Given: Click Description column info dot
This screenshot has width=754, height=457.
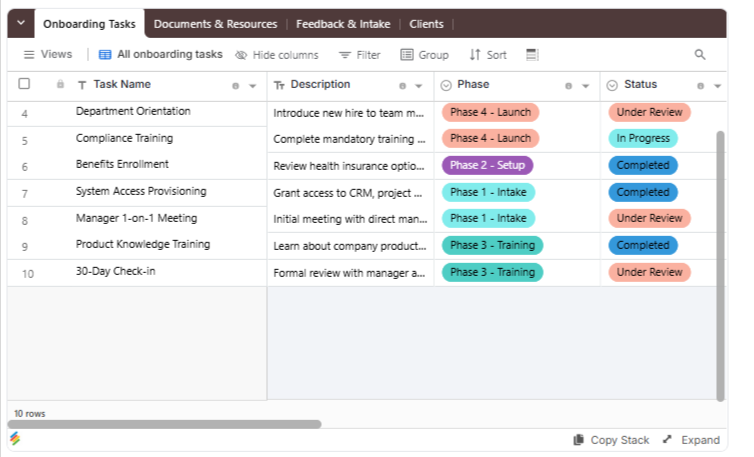Looking at the screenshot, I should 402,86.
